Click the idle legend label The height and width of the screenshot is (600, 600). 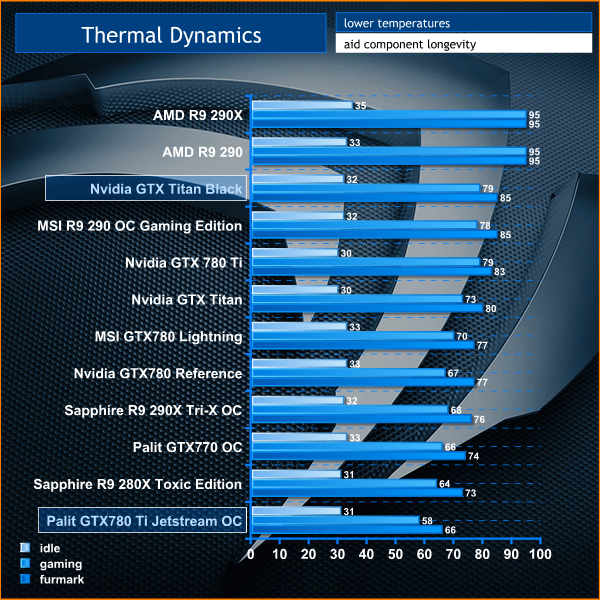coord(50,548)
